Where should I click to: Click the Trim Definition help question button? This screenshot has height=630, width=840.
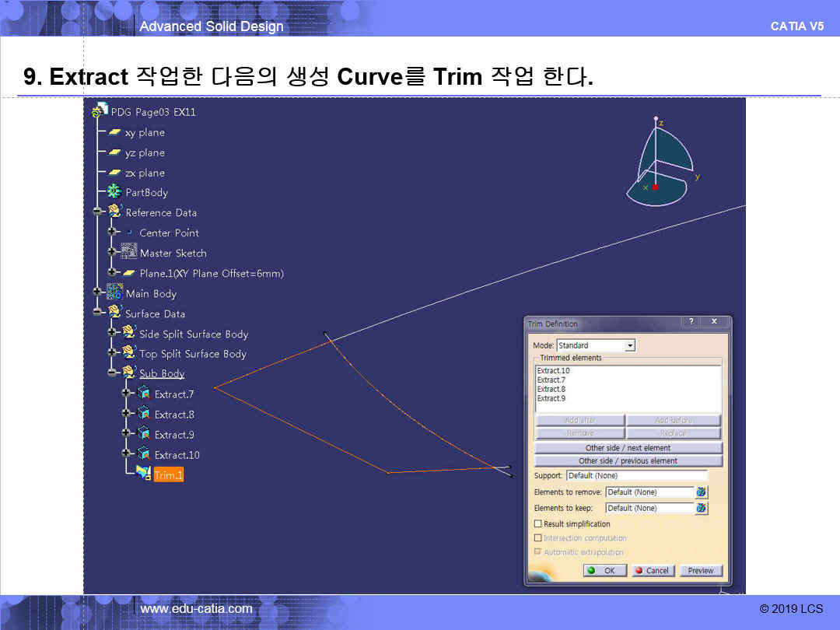pos(690,322)
